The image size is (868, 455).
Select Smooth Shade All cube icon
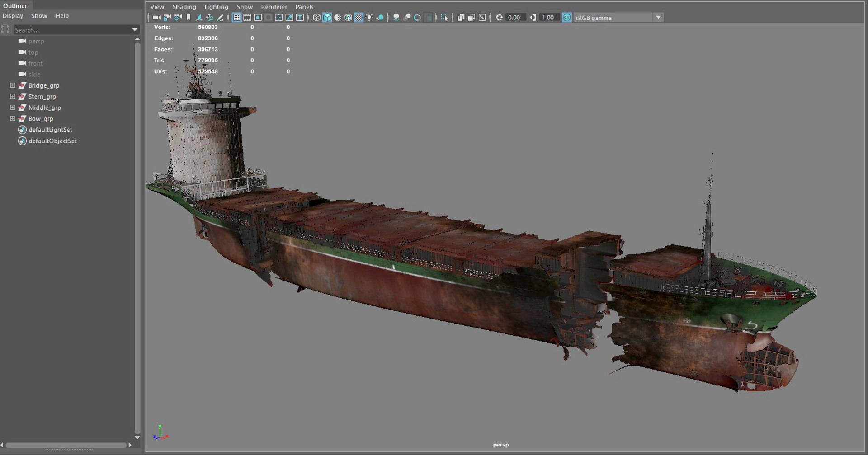pos(327,17)
